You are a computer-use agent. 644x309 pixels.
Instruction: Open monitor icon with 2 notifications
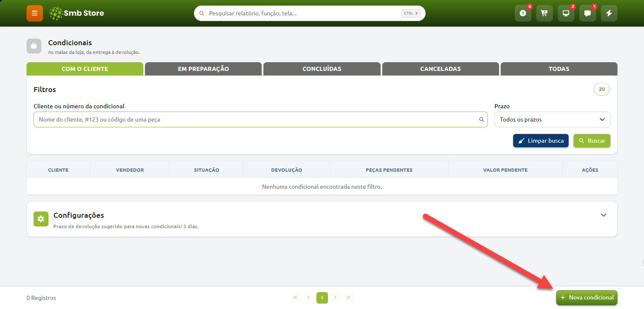coord(566,13)
